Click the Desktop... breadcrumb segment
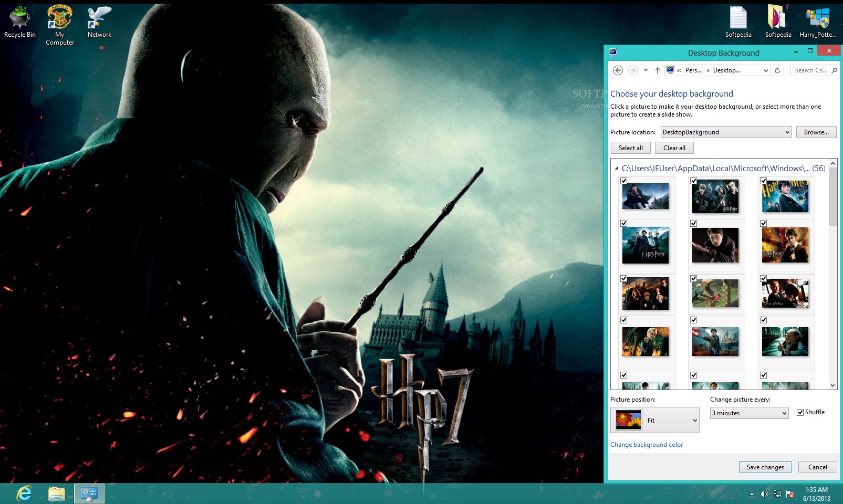 click(727, 70)
